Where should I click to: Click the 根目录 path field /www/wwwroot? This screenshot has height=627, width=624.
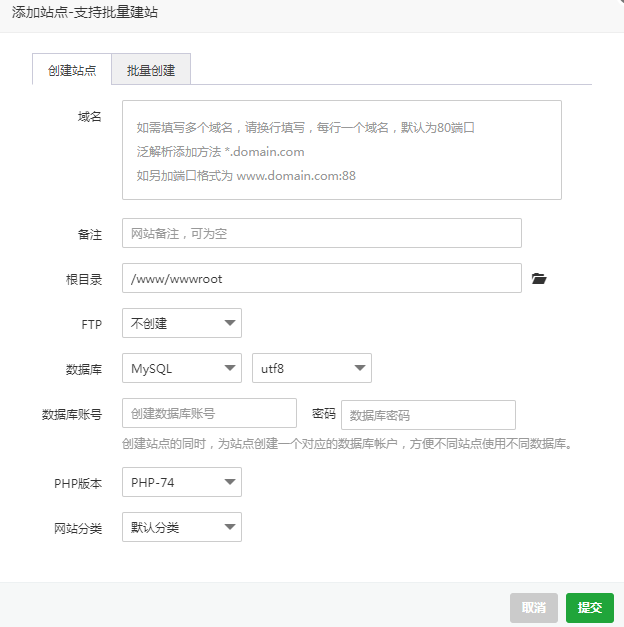point(322,278)
